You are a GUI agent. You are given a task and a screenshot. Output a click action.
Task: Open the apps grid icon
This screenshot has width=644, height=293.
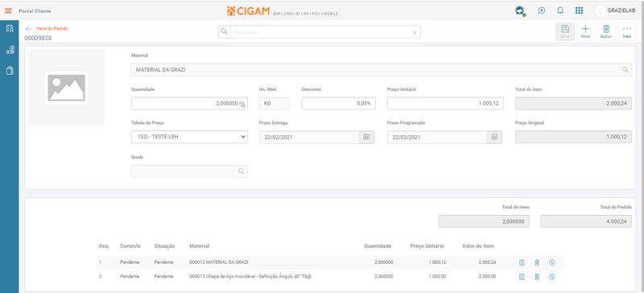click(579, 10)
